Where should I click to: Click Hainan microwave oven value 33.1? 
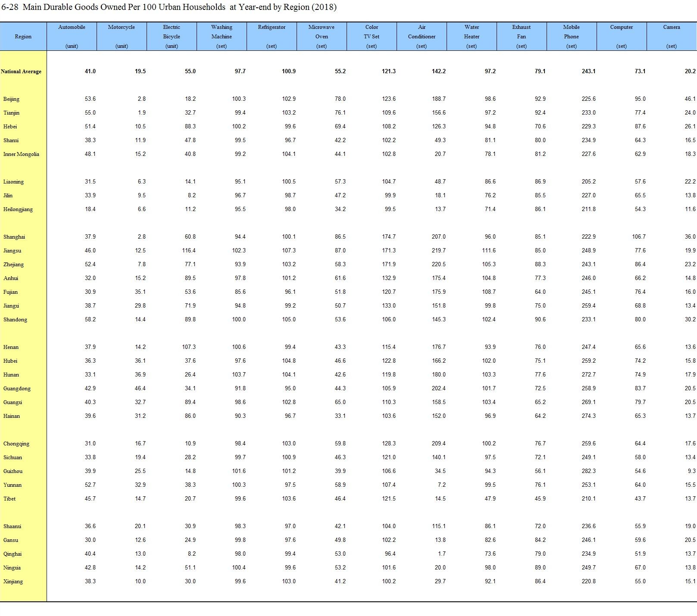340,416
